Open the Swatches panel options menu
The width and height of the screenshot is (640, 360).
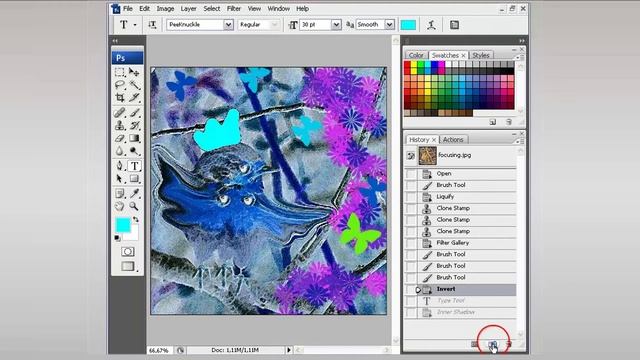point(520,57)
